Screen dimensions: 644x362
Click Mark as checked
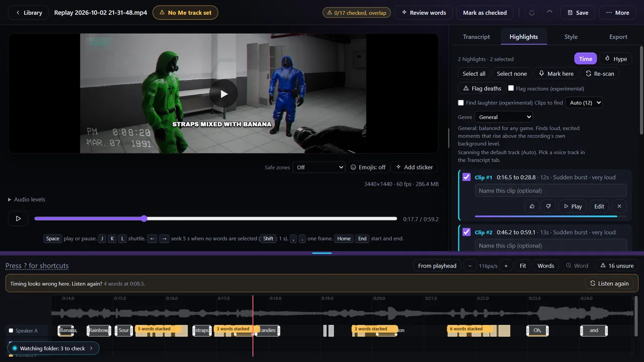pyautogui.click(x=485, y=13)
